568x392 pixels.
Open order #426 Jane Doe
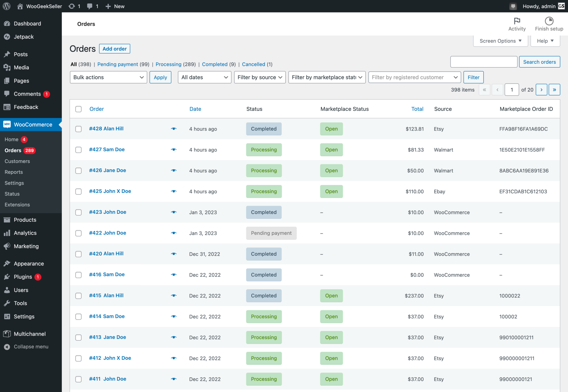click(x=108, y=170)
